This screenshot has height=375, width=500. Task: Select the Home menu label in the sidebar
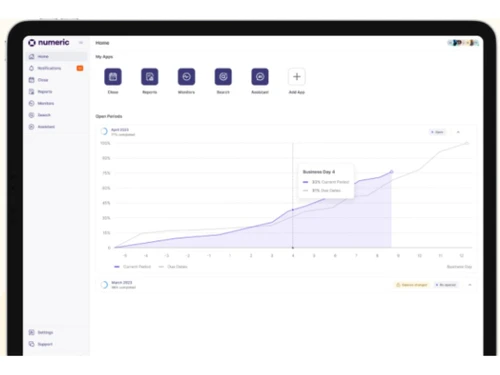pyautogui.click(x=43, y=56)
